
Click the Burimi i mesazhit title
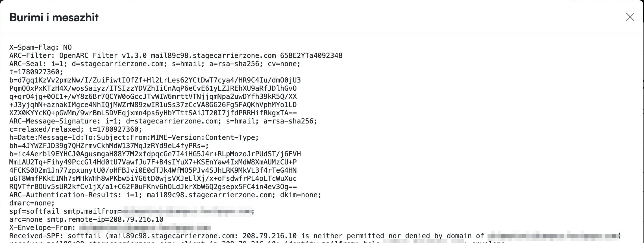(x=54, y=17)
